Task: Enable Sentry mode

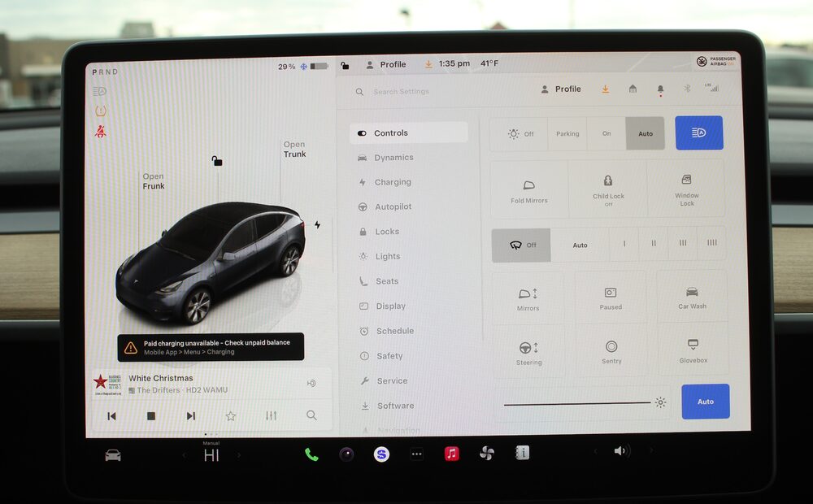Action: (x=611, y=351)
